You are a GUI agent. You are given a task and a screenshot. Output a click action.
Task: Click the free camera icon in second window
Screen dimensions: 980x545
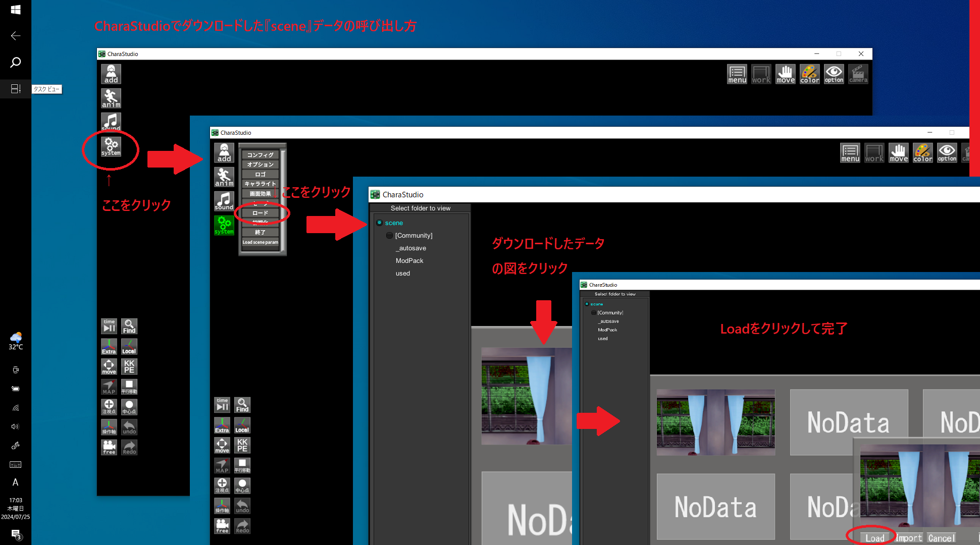pyautogui.click(x=222, y=526)
